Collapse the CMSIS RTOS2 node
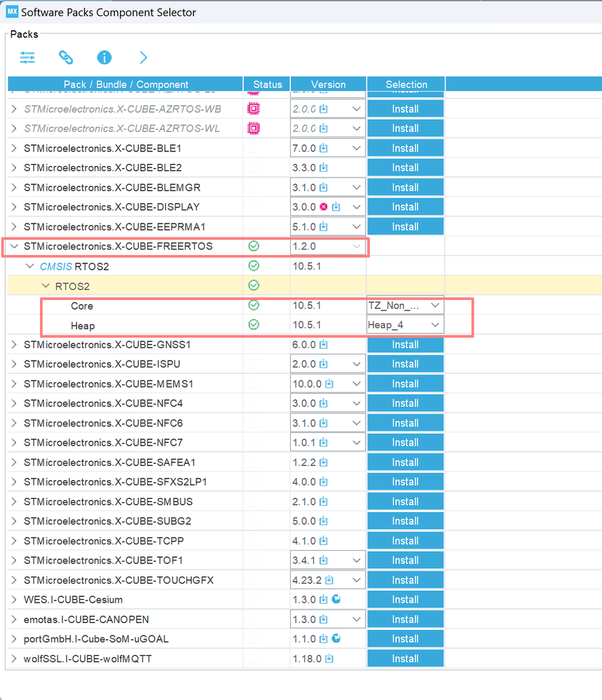This screenshot has width=602, height=700. coord(29,266)
